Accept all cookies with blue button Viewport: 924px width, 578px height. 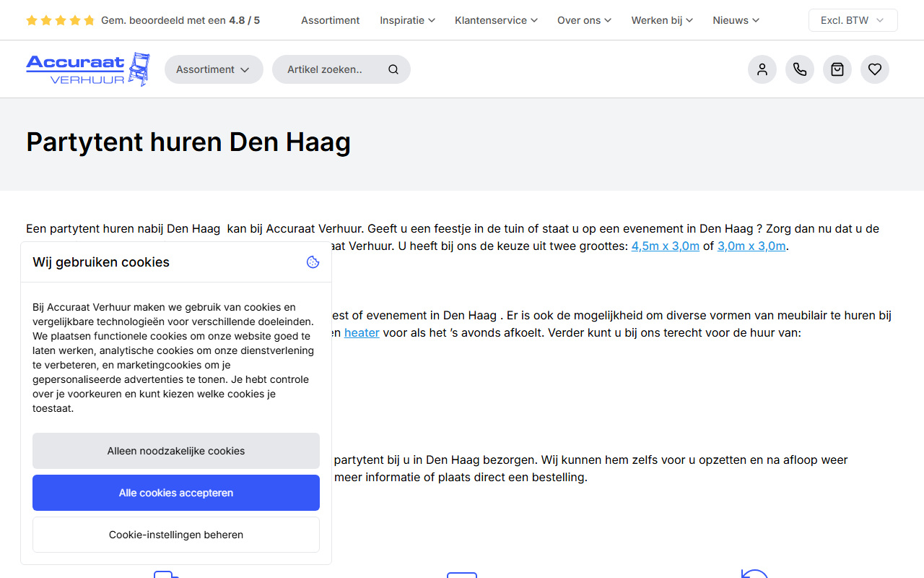click(x=176, y=493)
